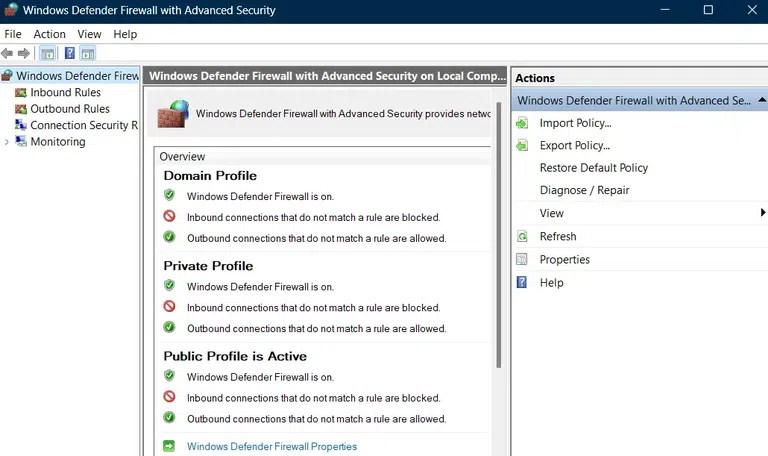The height and width of the screenshot is (456, 768).
Task: Click the Outbound Rules tree icon
Action: coord(21,109)
